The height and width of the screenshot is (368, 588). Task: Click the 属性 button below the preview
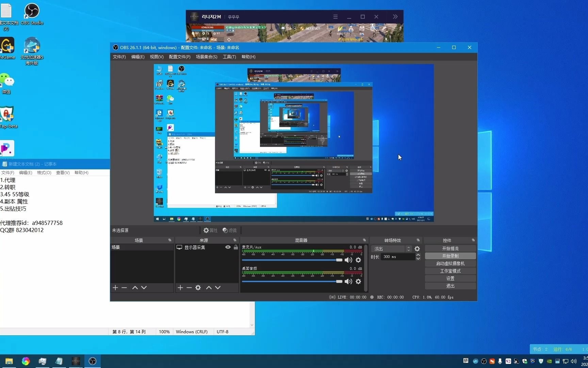[x=211, y=230]
